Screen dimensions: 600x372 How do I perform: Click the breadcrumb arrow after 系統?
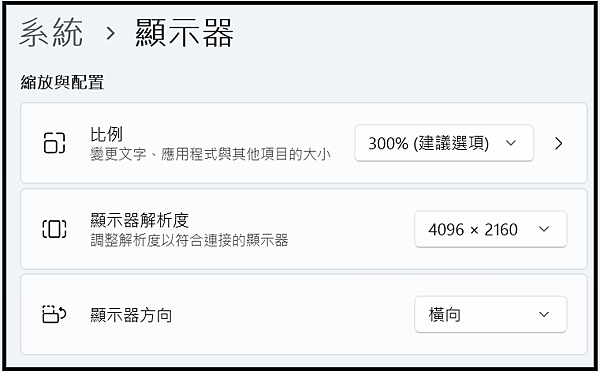coord(111,34)
